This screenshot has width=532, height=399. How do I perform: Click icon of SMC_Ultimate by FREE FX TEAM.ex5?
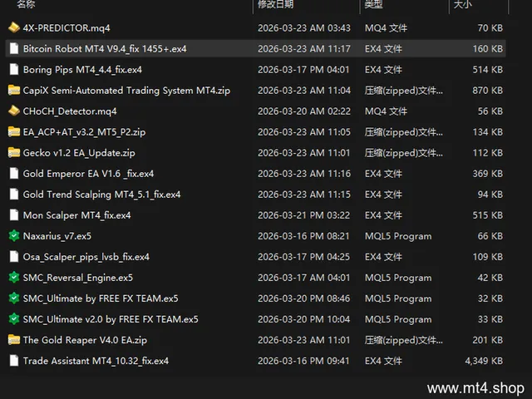pyautogui.click(x=14, y=298)
